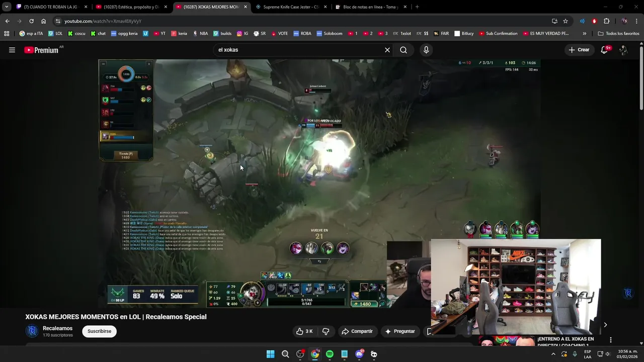Open the account avatar menu
The width and height of the screenshot is (644, 362).
point(623,50)
